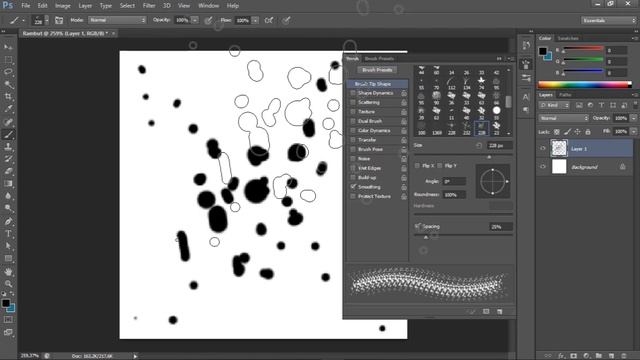Open the Window menu
640x360 pixels.
pos(208,6)
